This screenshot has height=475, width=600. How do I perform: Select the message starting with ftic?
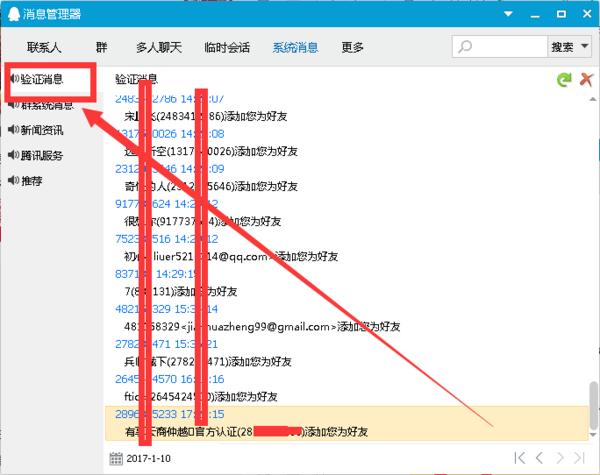click(x=201, y=397)
